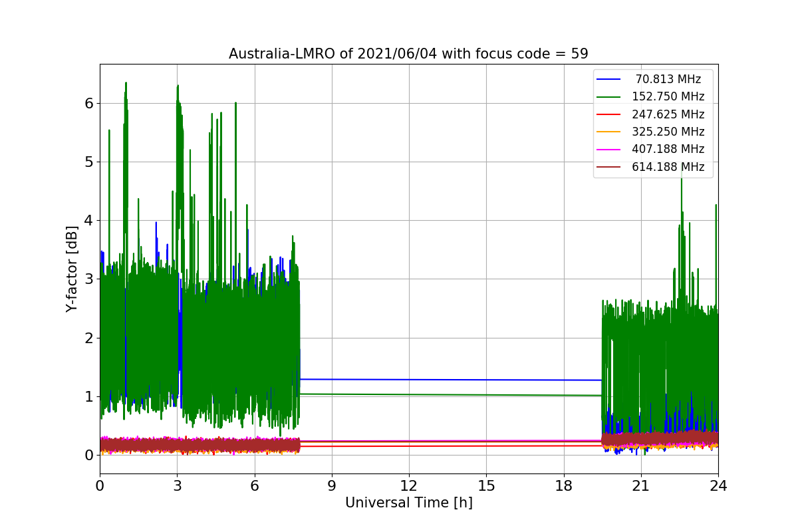Click the plot title mentioning Australia-LMRO
Screen dimensions: 798x532
click(408, 54)
